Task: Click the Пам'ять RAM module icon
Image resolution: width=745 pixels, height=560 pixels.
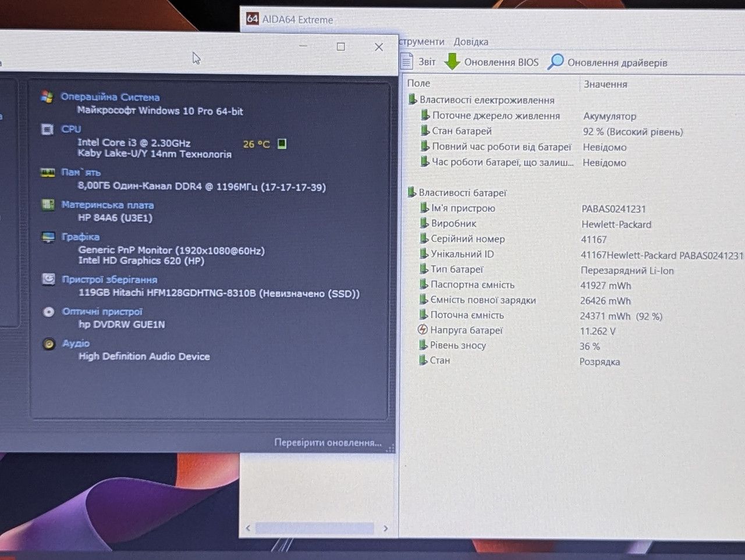Action: tap(47, 172)
